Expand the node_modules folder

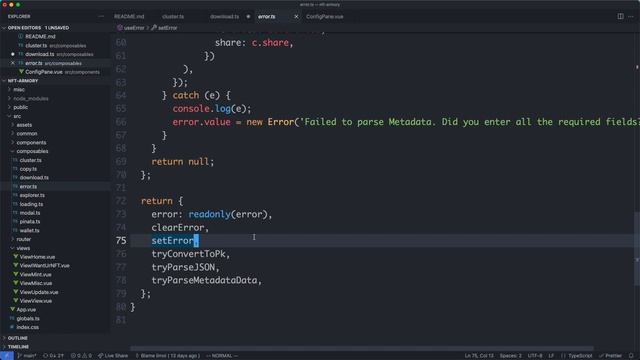31,98
